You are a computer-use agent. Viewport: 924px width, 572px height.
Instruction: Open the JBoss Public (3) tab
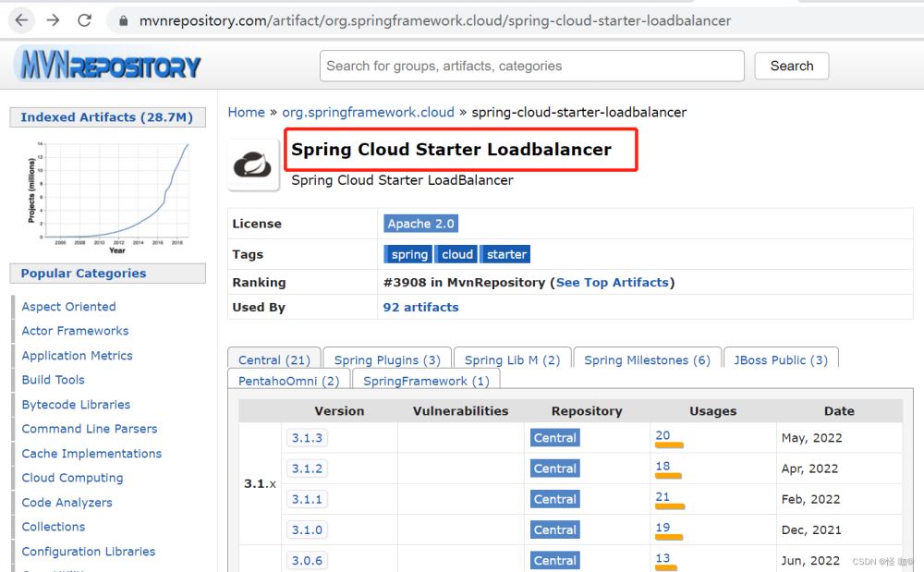(x=780, y=359)
